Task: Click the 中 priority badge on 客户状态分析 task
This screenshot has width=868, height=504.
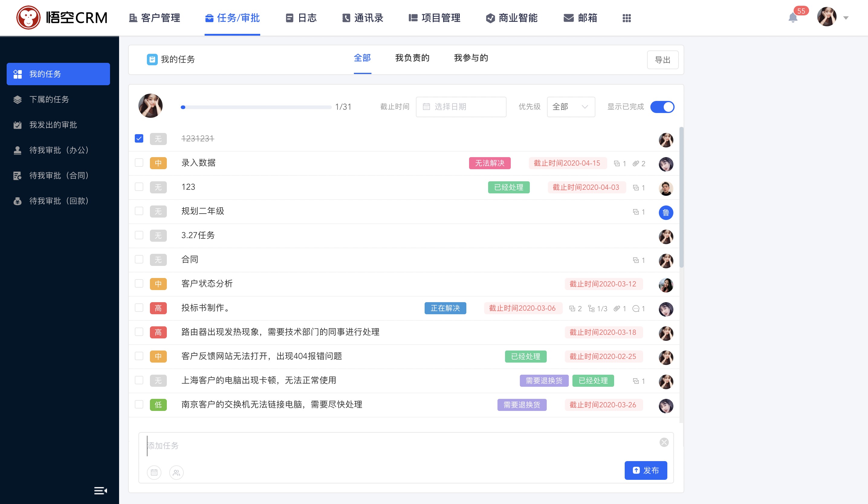Action: (158, 284)
